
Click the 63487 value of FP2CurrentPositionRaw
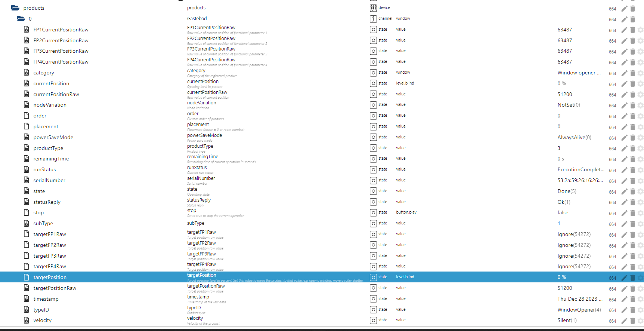[x=565, y=40]
